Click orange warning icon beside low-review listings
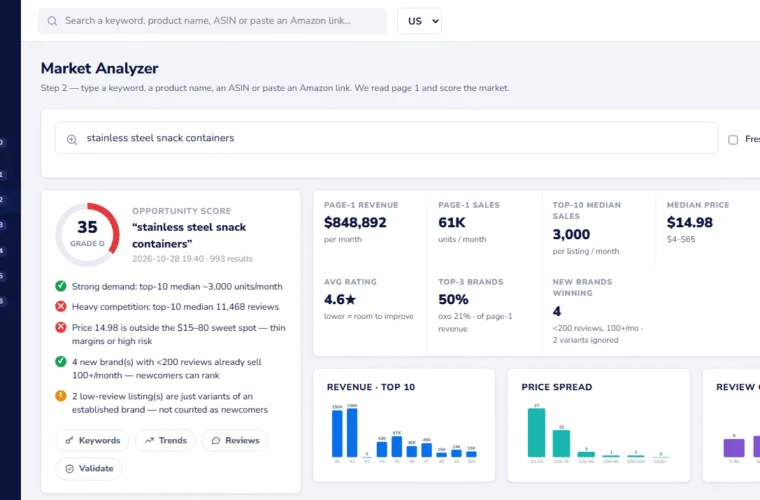Viewport: 760px width, 500px height. point(61,396)
